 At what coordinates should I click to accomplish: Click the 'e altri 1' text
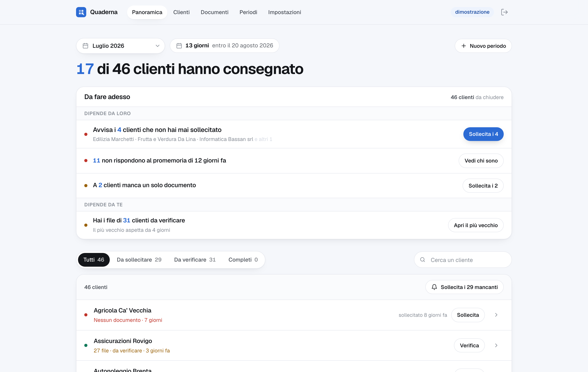(263, 139)
